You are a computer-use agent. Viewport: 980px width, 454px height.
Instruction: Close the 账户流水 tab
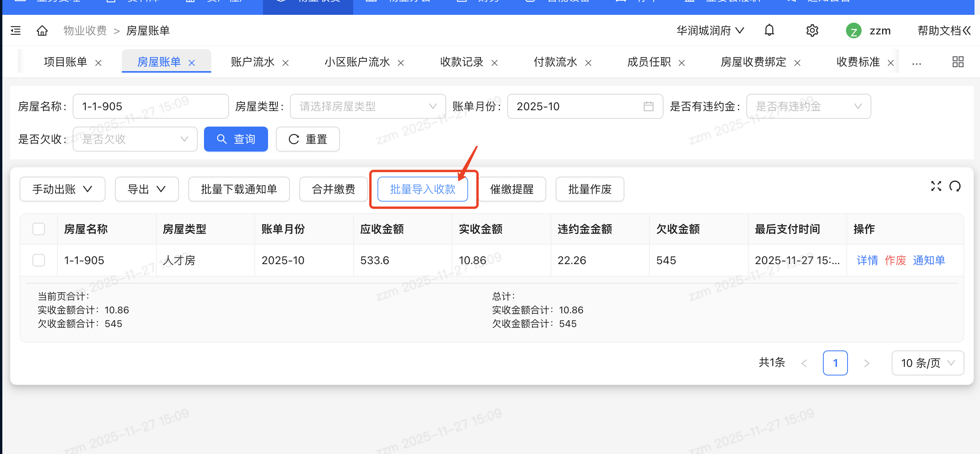(x=286, y=63)
